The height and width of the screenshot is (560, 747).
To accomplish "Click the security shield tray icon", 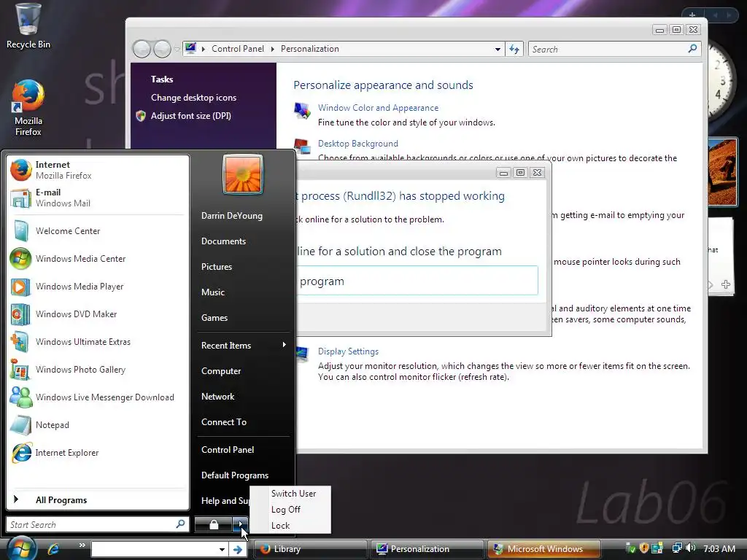I will click(x=643, y=548).
